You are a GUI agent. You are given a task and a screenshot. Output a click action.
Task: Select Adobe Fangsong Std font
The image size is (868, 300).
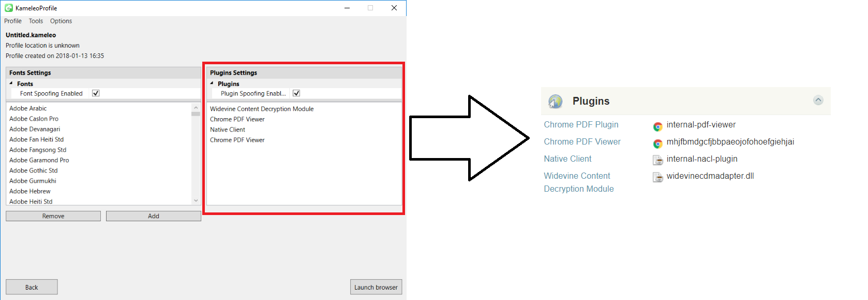[x=38, y=150]
